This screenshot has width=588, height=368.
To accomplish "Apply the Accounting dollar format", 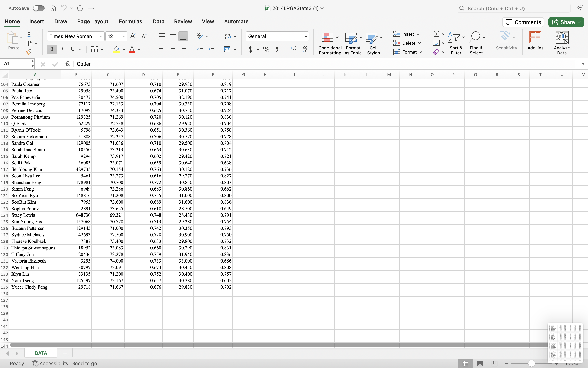I will (250, 50).
